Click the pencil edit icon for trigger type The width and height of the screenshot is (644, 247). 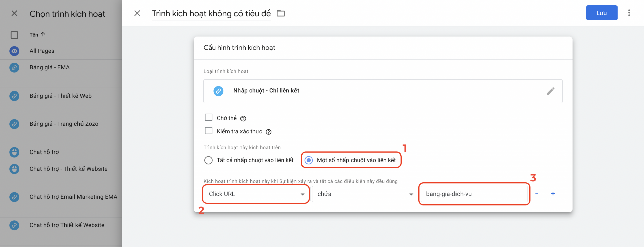tap(551, 91)
